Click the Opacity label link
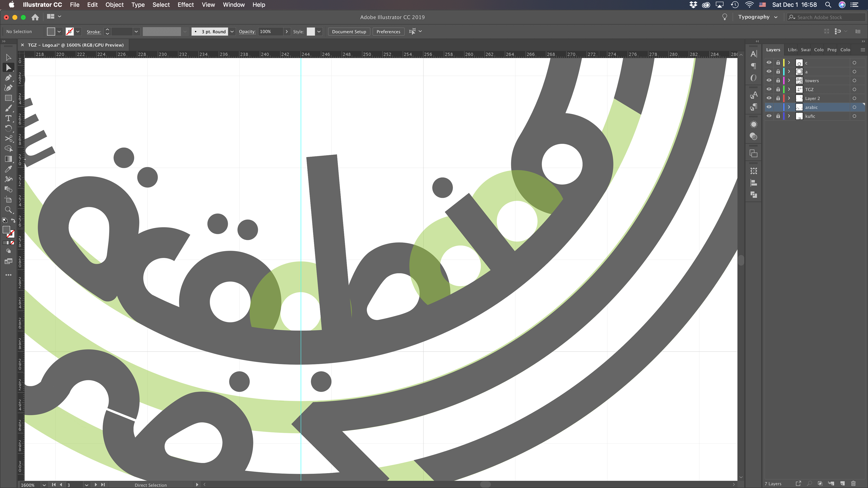Viewport: 868px width, 488px height. (247, 32)
